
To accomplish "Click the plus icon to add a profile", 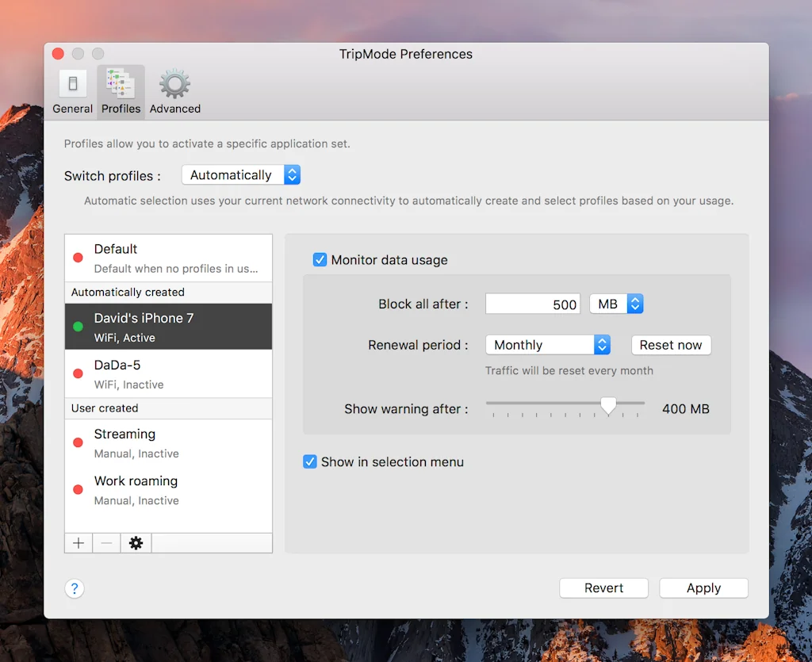I will [78, 543].
